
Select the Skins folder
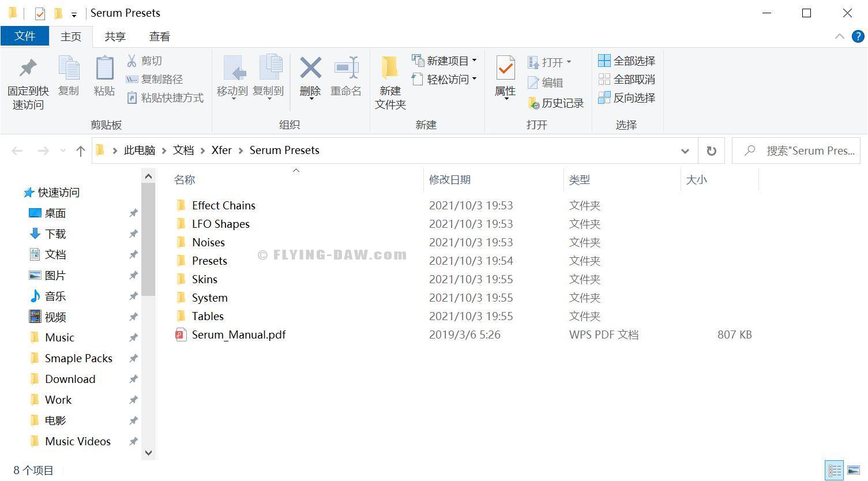(205, 279)
